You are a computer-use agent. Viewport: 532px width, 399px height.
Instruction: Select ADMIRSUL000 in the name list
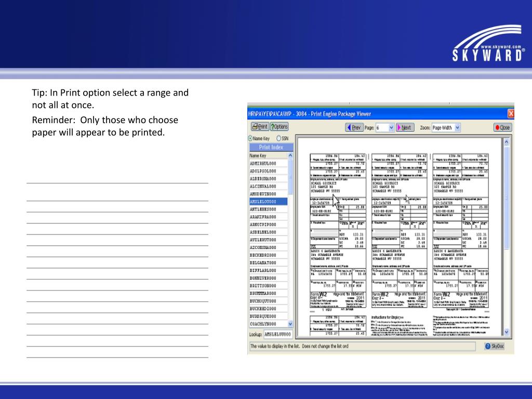tap(269, 163)
